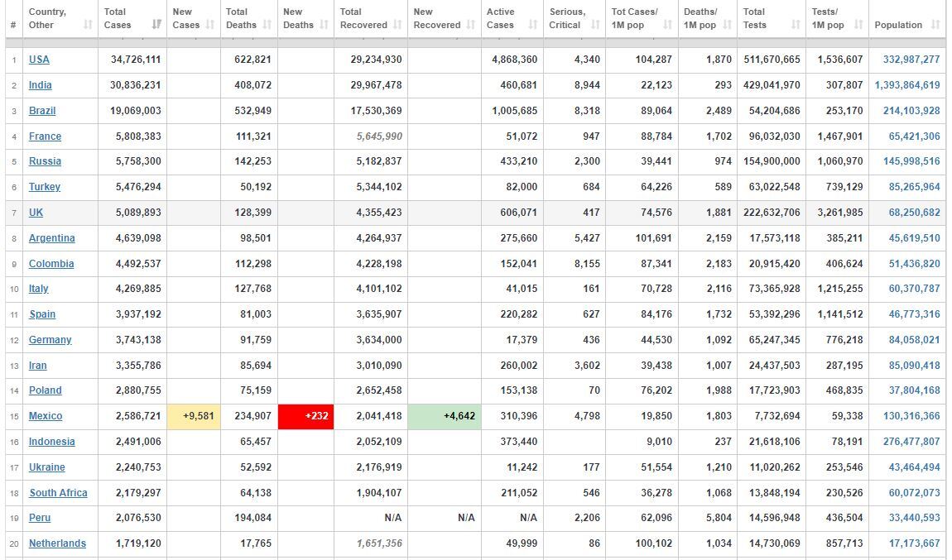Open the Argentina country link

pyautogui.click(x=51, y=238)
